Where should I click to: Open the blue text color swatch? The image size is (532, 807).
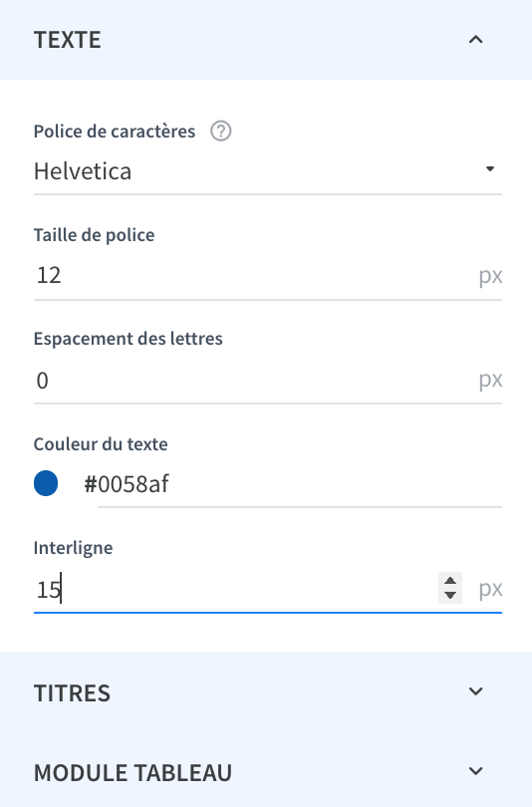click(46, 483)
